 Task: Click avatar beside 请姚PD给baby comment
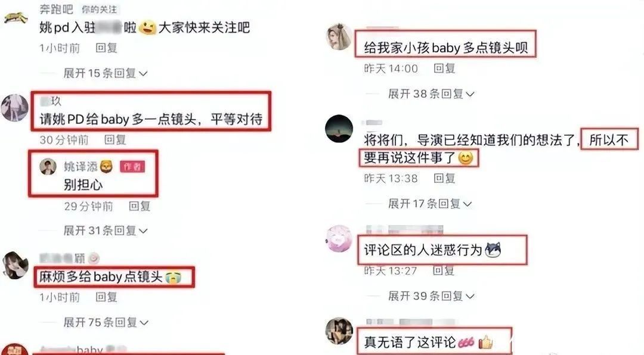15,108
